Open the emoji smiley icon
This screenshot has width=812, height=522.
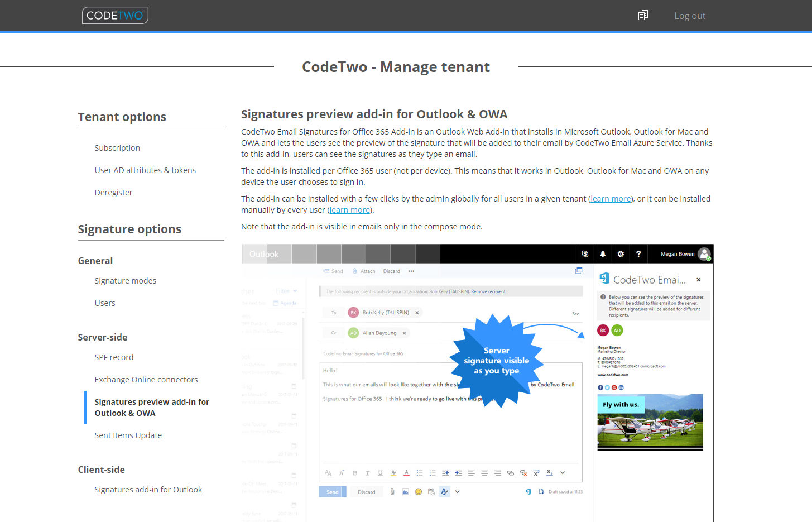418,491
